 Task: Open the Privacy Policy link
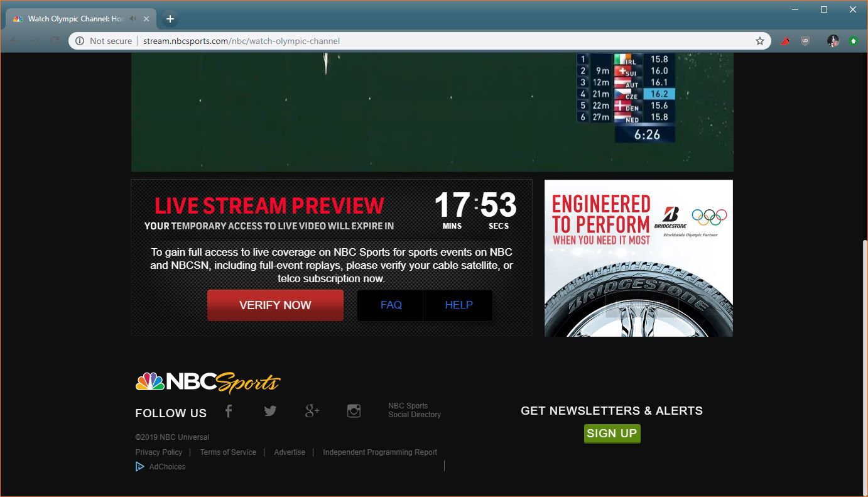coord(158,452)
